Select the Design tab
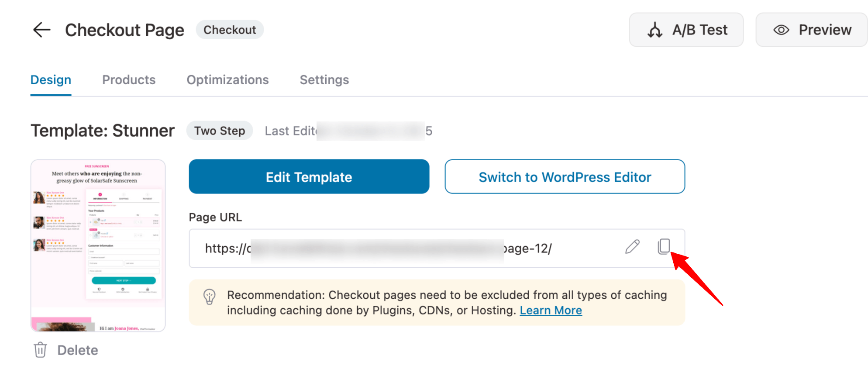Image resolution: width=868 pixels, height=383 pixels. pyautogui.click(x=51, y=80)
